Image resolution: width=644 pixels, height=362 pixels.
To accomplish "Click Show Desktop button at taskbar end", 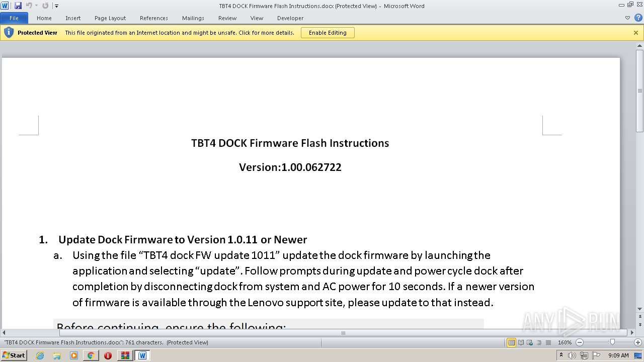I will click(x=638, y=355).
